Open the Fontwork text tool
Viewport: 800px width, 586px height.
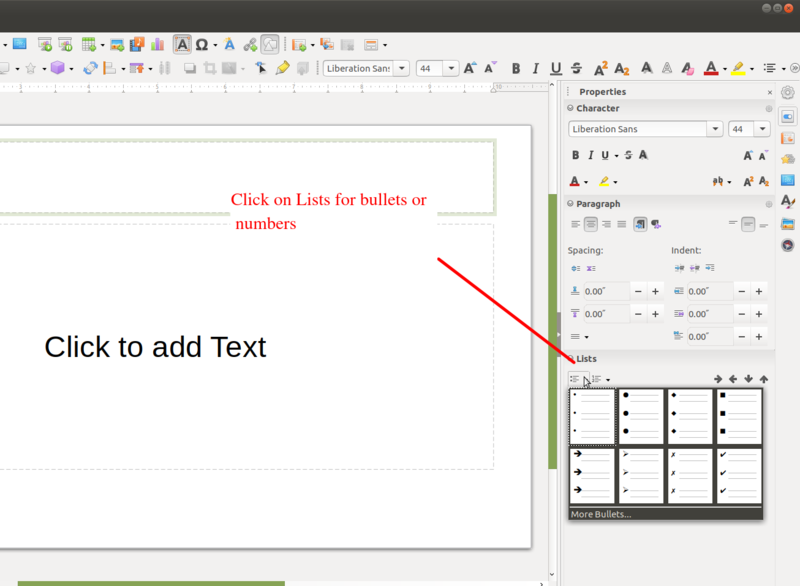pos(229,45)
